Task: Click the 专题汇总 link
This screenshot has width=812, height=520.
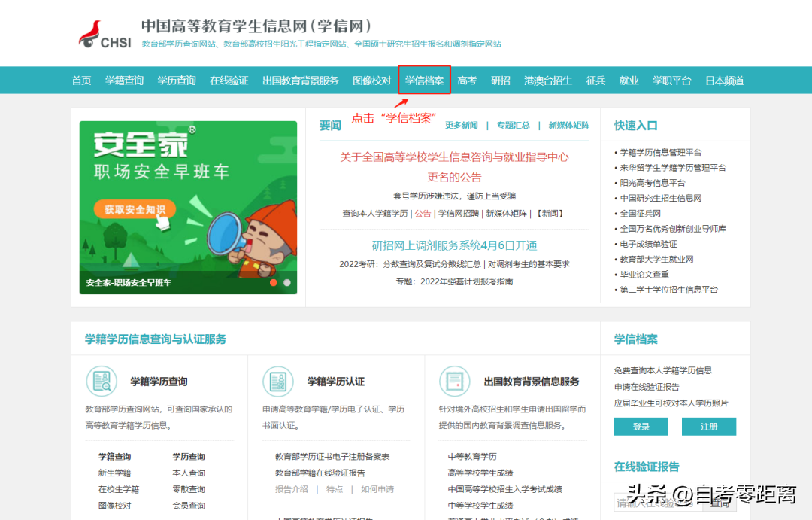Action: point(514,125)
